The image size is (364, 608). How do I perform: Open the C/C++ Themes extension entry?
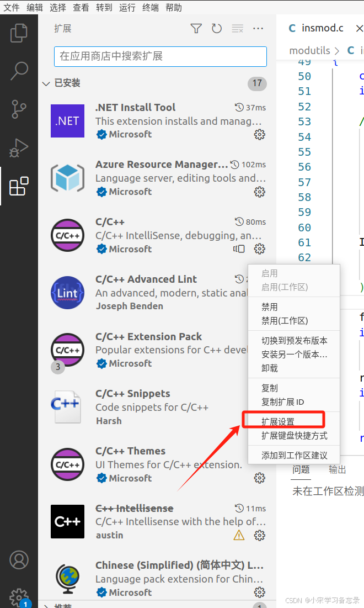(157, 464)
